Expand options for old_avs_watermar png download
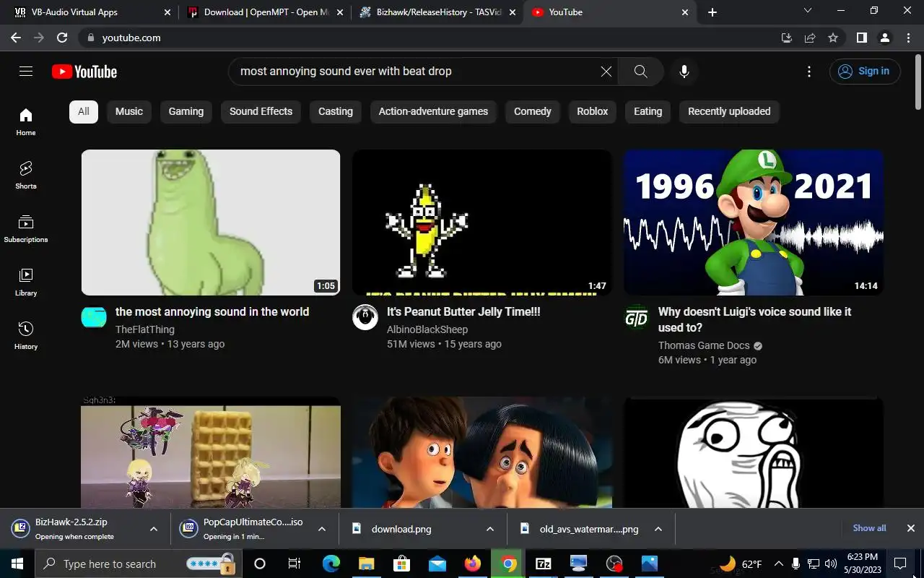924x578 pixels. coord(658,529)
